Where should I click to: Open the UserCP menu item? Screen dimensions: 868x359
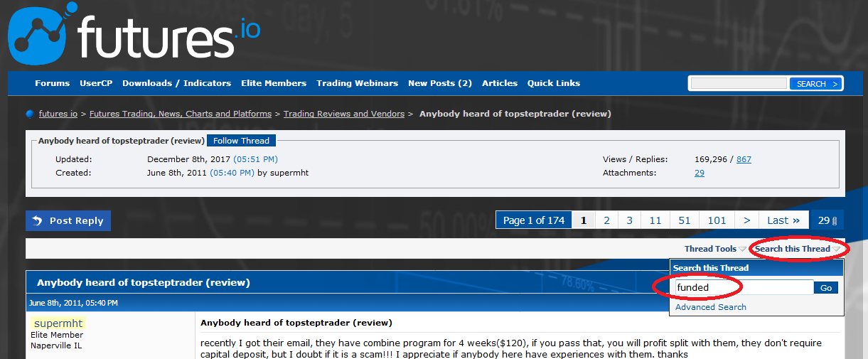96,83
